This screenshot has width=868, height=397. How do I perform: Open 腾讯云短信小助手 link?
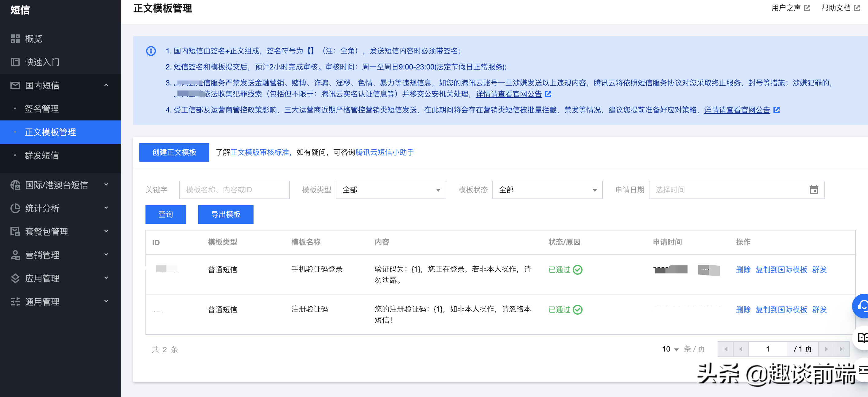(385, 152)
